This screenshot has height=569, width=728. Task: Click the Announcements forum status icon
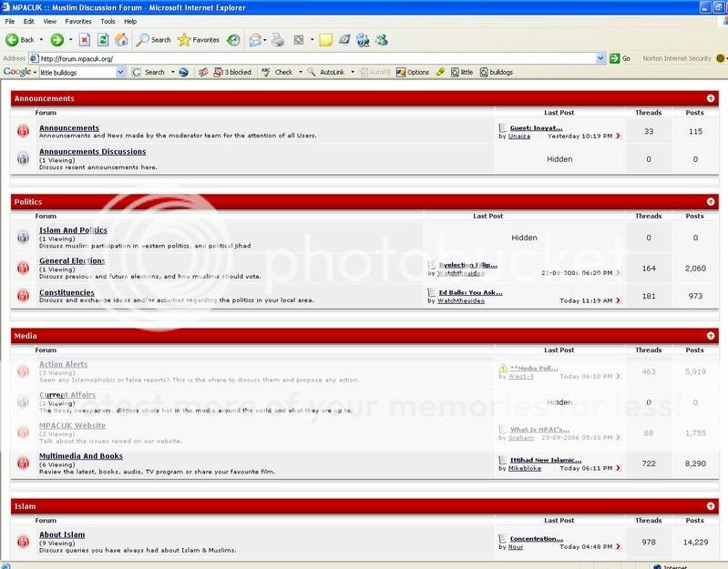23,131
